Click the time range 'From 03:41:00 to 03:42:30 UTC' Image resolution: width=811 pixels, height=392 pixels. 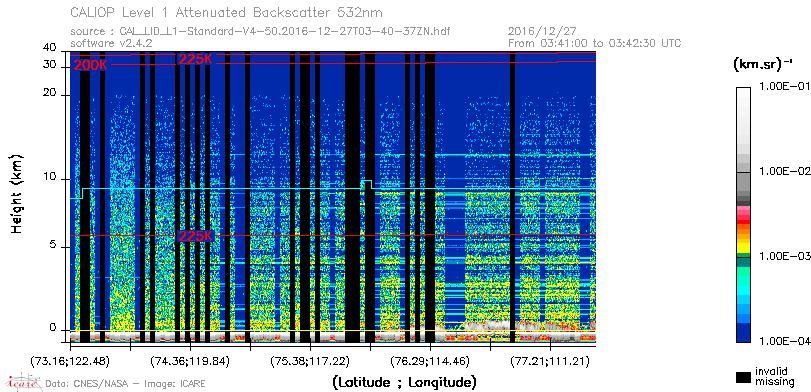pyautogui.click(x=595, y=43)
